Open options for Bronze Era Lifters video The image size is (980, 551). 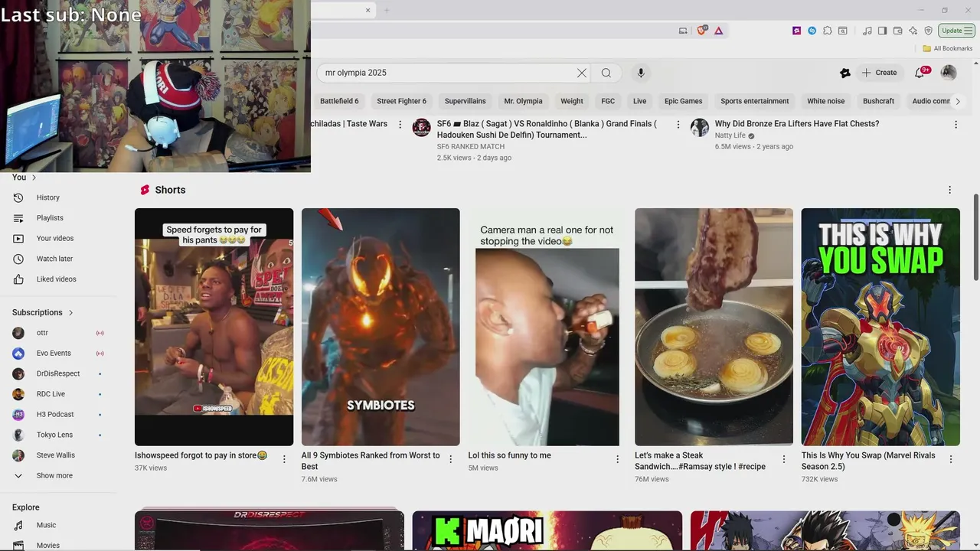tap(955, 124)
